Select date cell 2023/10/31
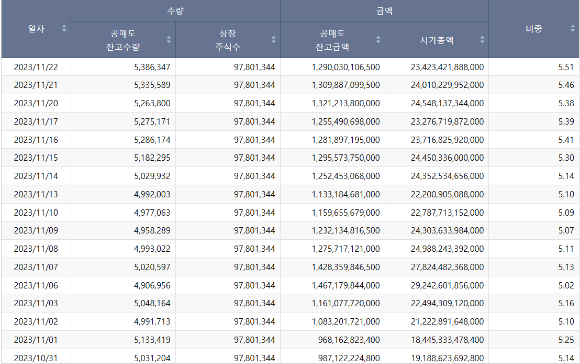Image resolution: width=580 pixels, height=364 pixels. [x=36, y=358]
